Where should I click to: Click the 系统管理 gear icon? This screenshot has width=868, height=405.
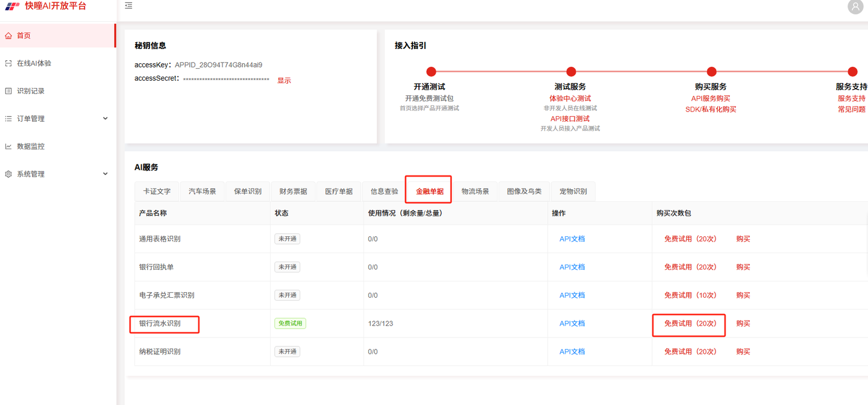tap(8, 174)
